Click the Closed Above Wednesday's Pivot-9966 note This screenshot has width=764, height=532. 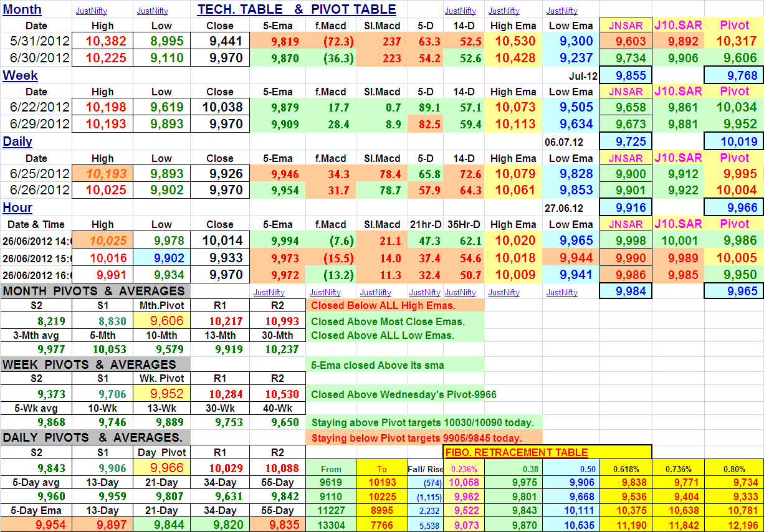point(403,394)
